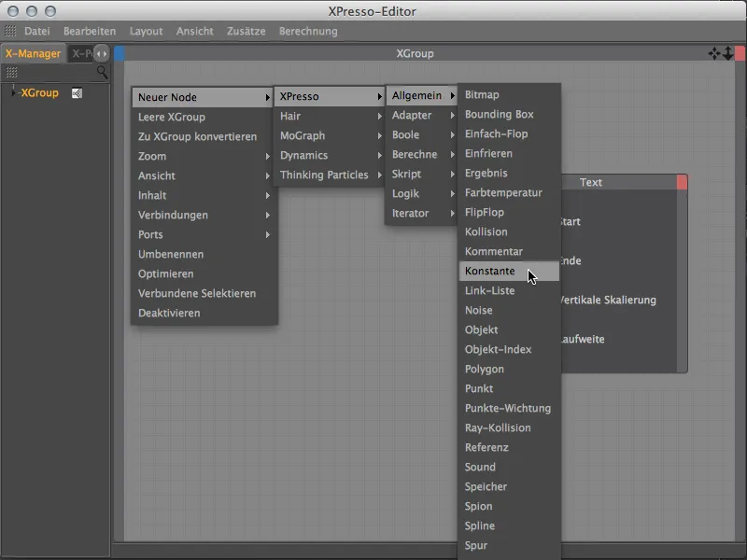Open the Zusätze menu
The image size is (747, 560).
(246, 31)
